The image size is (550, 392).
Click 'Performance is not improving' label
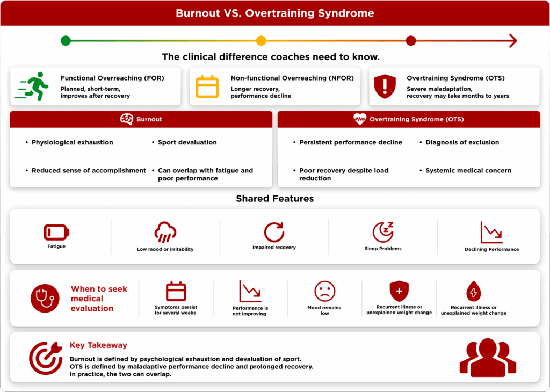tap(250, 311)
